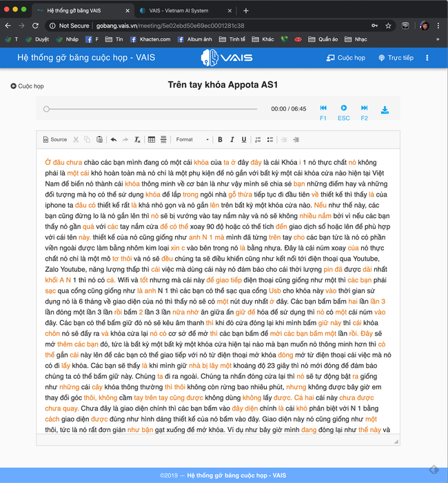
Task: Open the Nhạc bookmarks folder
Action: (356, 39)
